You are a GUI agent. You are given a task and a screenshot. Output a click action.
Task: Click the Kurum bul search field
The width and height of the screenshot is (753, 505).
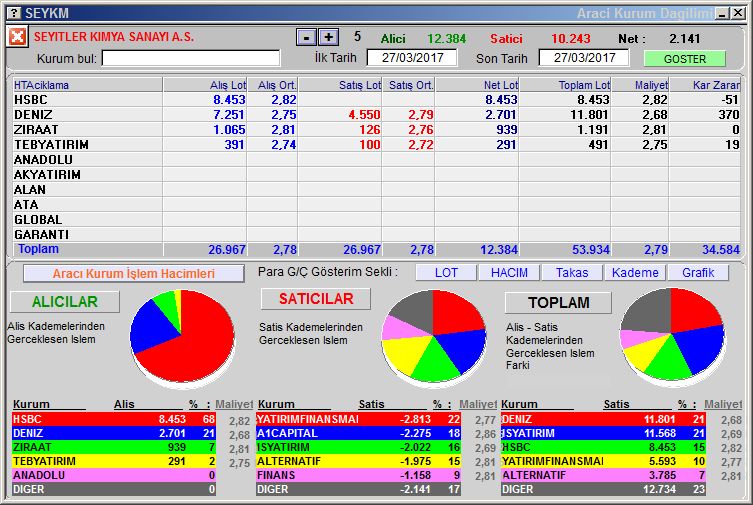(191, 59)
